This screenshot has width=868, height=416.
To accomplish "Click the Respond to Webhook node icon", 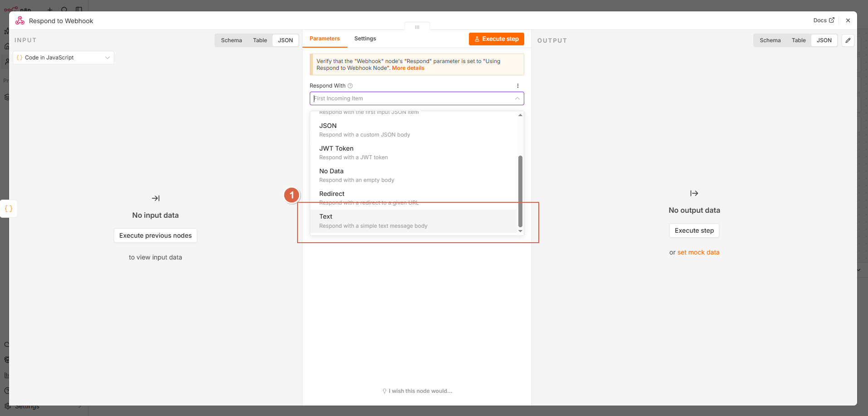I will click(x=20, y=20).
